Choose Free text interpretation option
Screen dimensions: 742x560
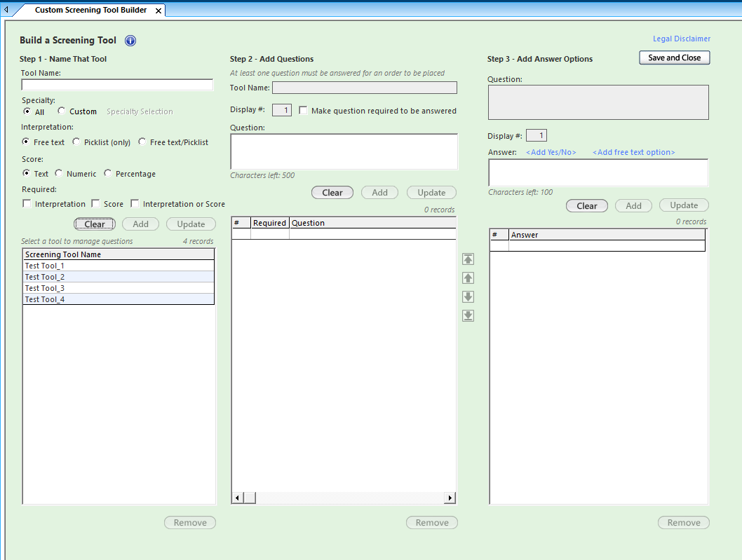[x=25, y=142]
